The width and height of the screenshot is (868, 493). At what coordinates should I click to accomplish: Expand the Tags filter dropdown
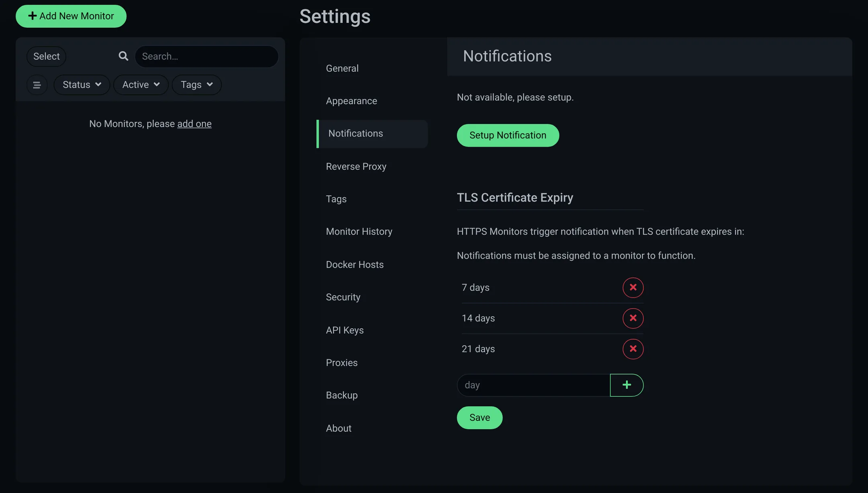click(x=197, y=85)
